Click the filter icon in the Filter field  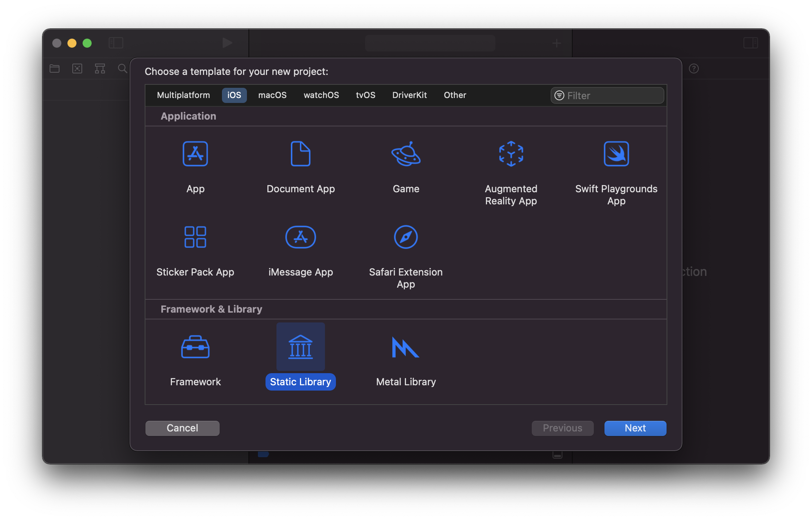point(559,95)
